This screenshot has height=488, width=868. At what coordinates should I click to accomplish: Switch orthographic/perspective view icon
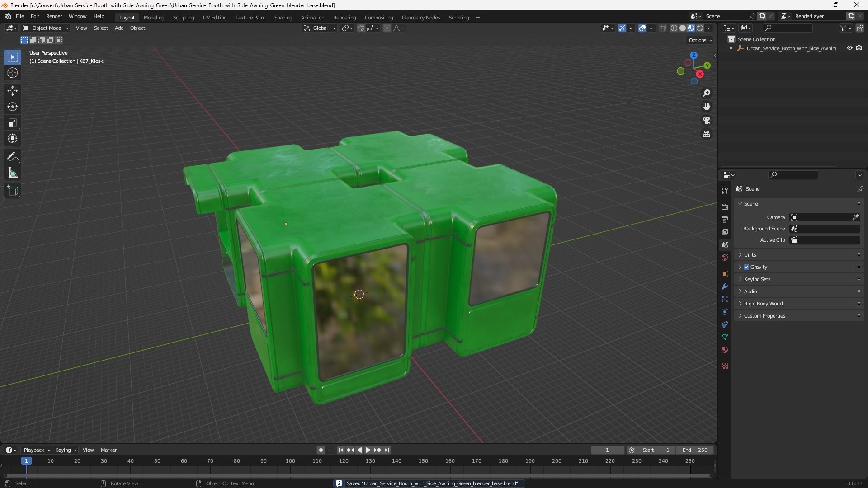[707, 134]
